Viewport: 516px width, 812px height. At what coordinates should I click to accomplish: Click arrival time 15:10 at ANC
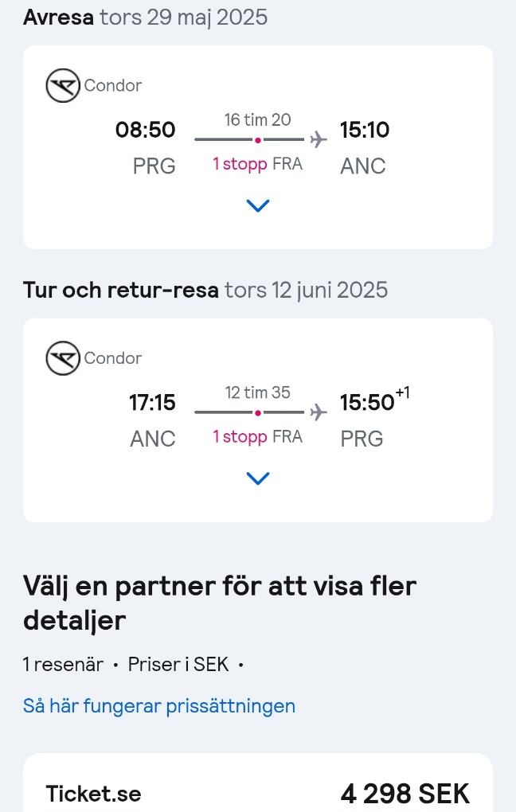[365, 130]
